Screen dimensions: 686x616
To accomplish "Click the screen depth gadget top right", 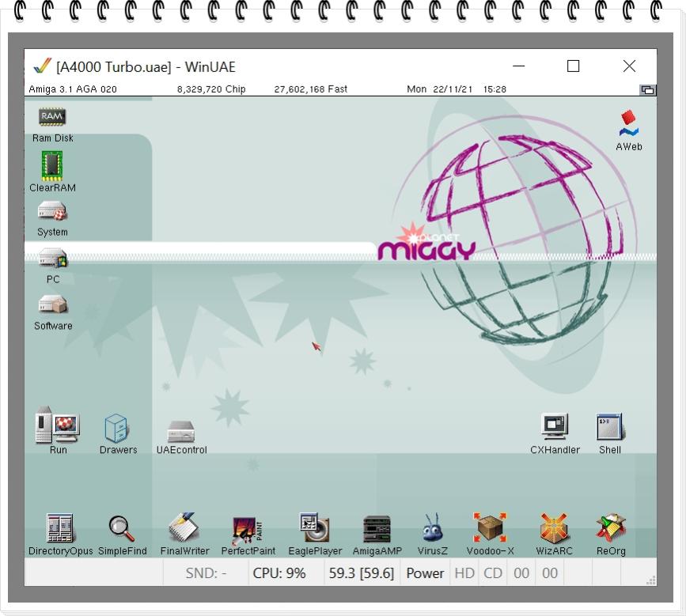I will pos(649,89).
